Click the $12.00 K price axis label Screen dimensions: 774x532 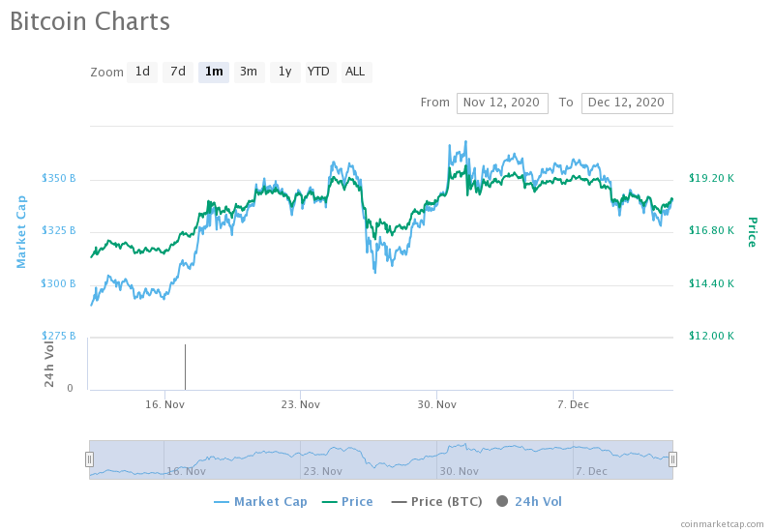(711, 336)
